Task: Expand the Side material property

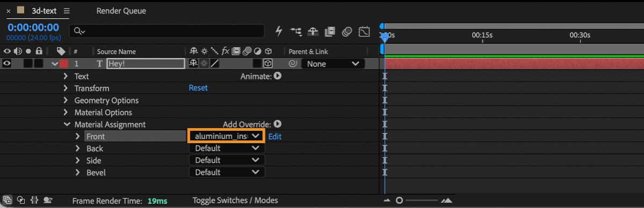Action: click(x=78, y=160)
